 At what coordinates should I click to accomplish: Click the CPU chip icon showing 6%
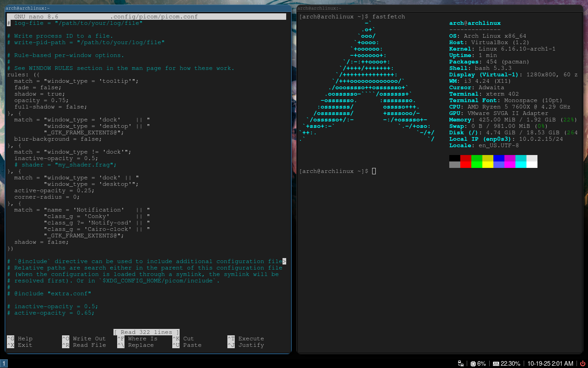point(473,363)
